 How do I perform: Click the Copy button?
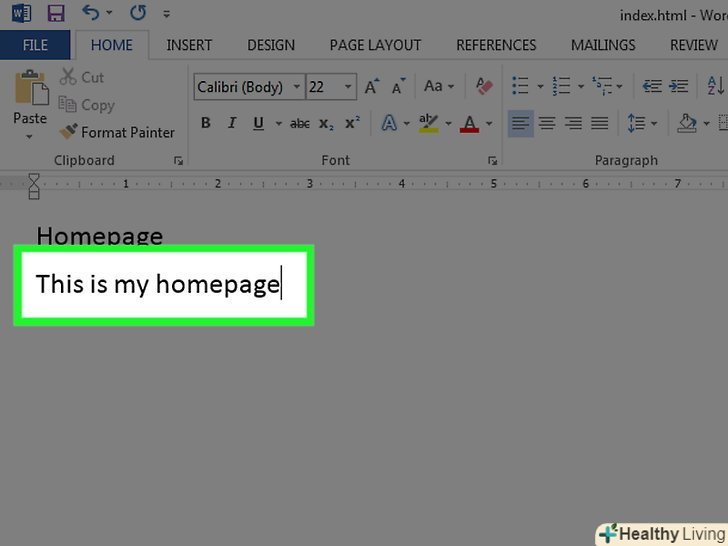[86, 105]
